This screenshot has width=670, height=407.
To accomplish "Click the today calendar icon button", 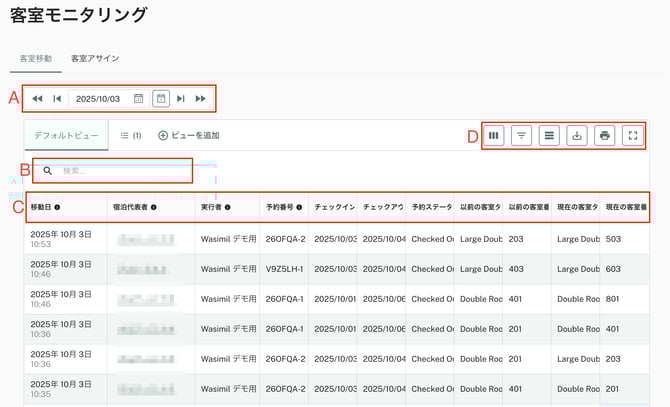I will click(161, 99).
